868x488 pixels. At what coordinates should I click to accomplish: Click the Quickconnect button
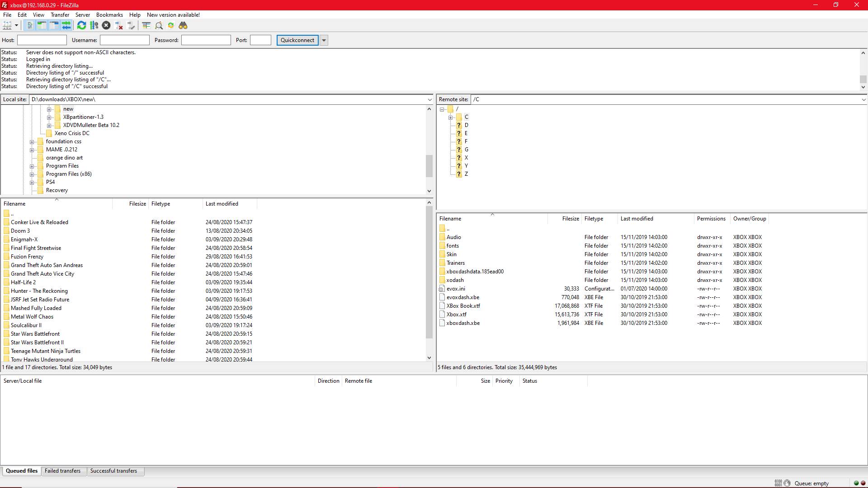pyautogui.click(x=297, y=40)
